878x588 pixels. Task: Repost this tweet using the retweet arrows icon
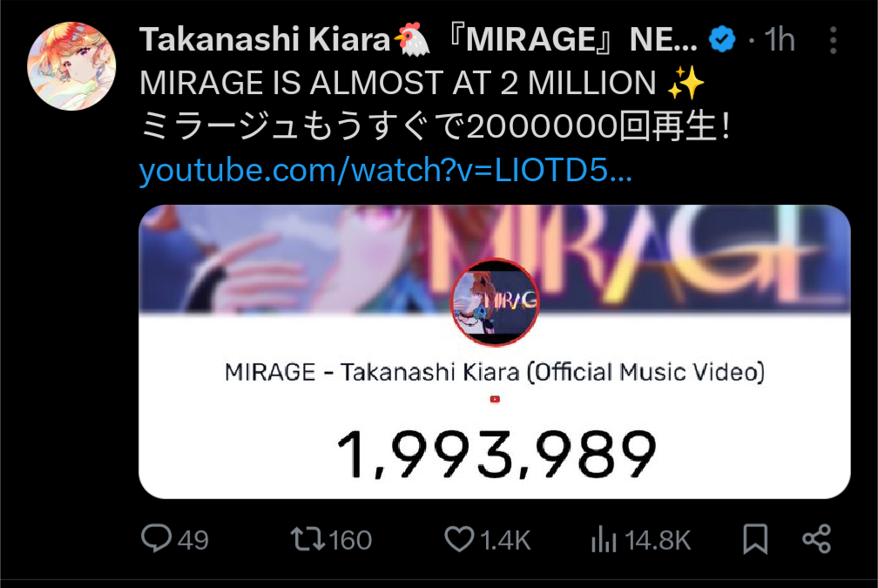307,539
